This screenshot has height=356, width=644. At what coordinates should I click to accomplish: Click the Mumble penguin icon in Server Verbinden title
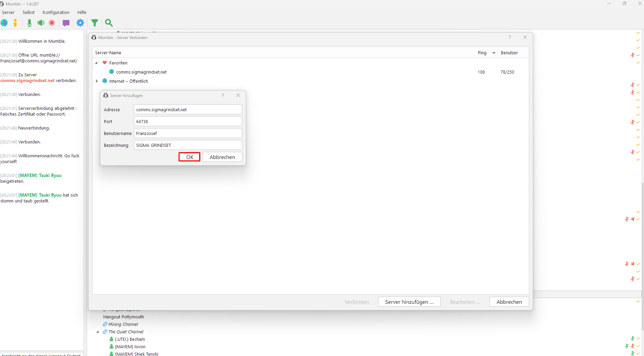pos(94,37)
